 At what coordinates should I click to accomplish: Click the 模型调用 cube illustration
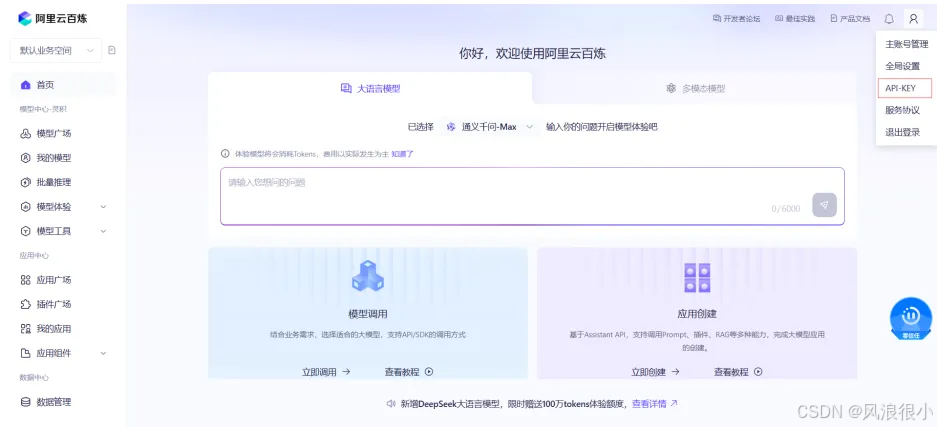point(368,277)
